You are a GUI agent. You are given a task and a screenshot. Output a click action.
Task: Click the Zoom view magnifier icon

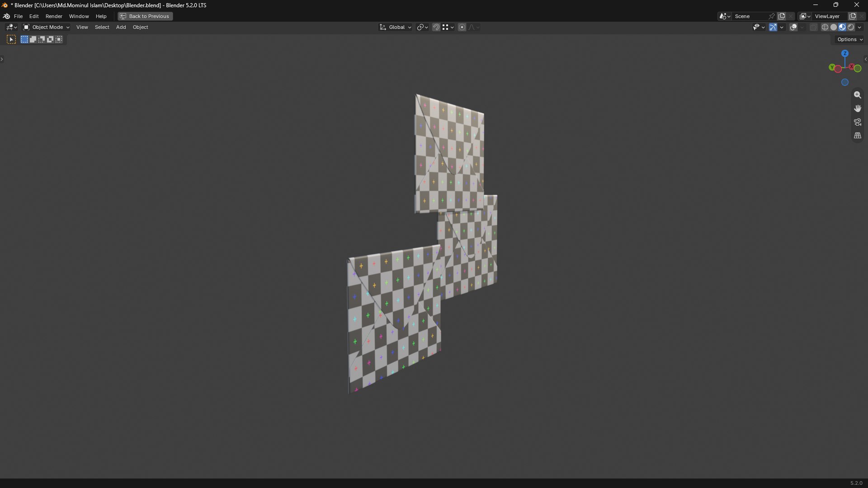[x=858, y=95]
